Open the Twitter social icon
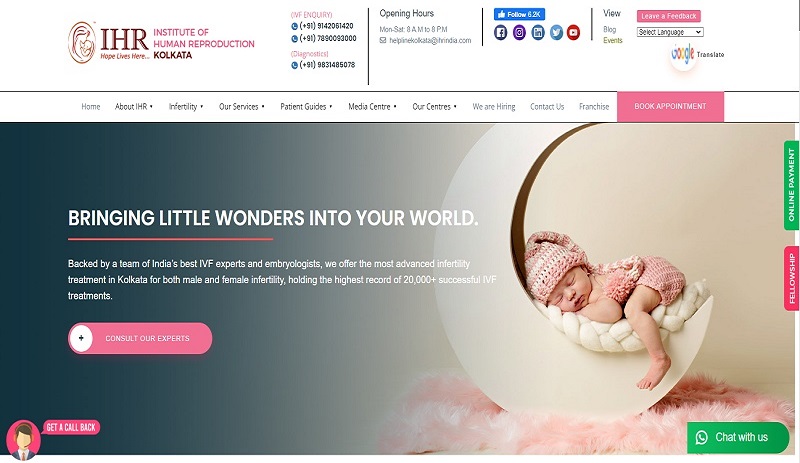This screenshot has height=463, width=800. click(x=556, y=33)
